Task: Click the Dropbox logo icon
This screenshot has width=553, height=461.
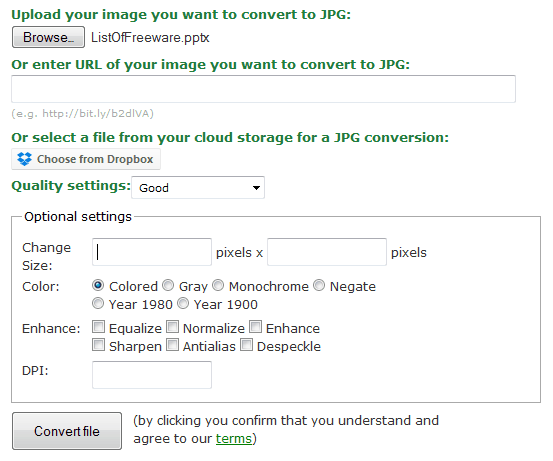Action: click(24, 159)
